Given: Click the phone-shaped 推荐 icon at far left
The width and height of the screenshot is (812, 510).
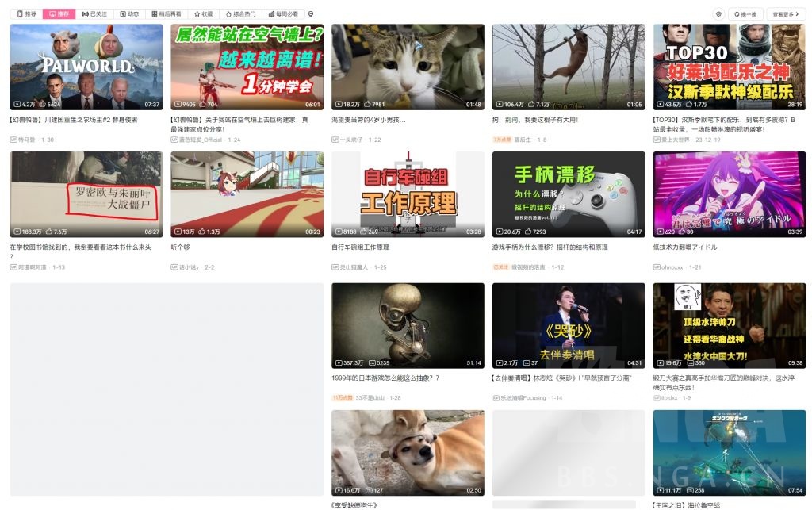Looking at the screenshot, I should (19, 13).
